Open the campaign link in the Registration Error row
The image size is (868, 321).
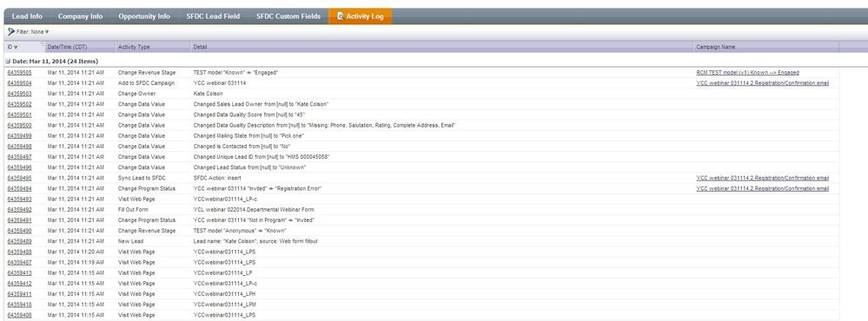tap(762, 188)
